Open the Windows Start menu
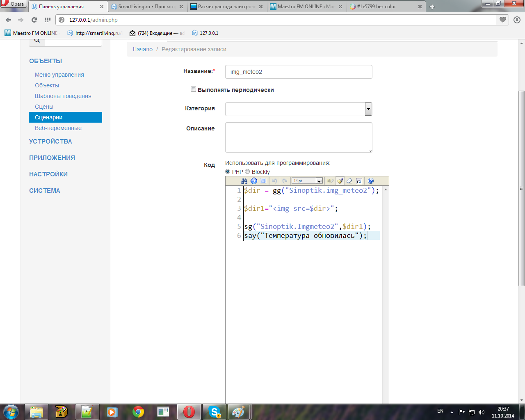 click(11, 412)
